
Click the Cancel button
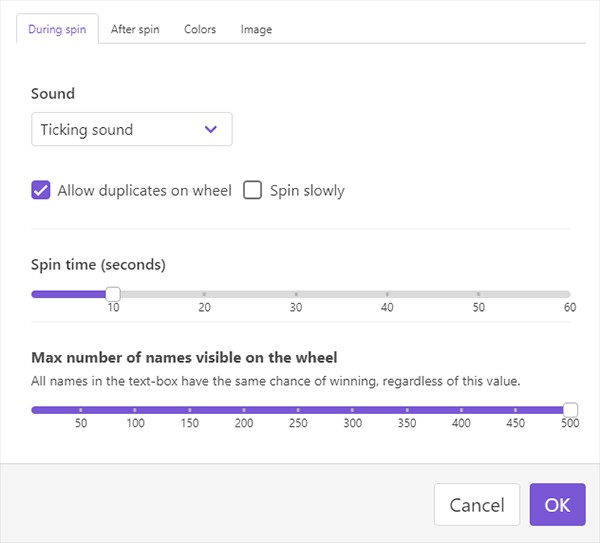point(476,505)
